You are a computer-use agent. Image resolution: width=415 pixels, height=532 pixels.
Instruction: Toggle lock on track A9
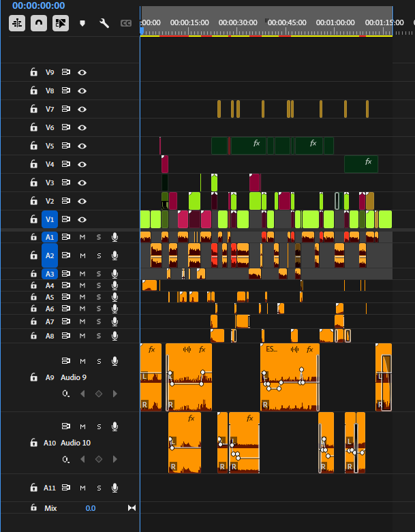[x=33, y=377]
